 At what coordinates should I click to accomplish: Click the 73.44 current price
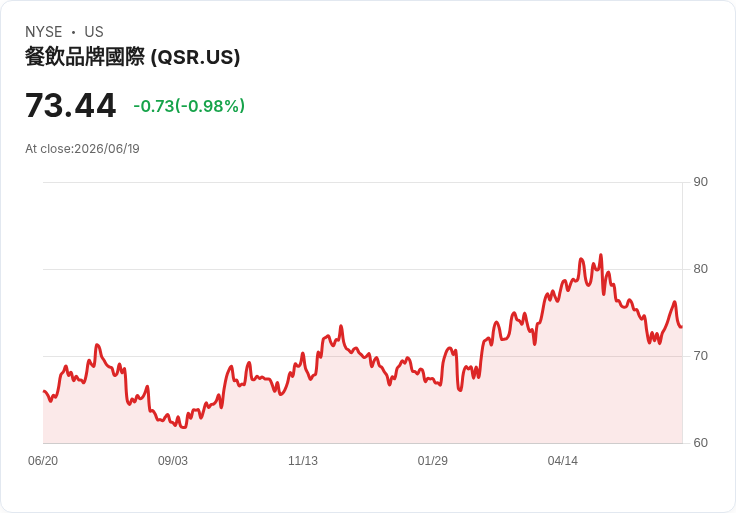tap(70, 105)
